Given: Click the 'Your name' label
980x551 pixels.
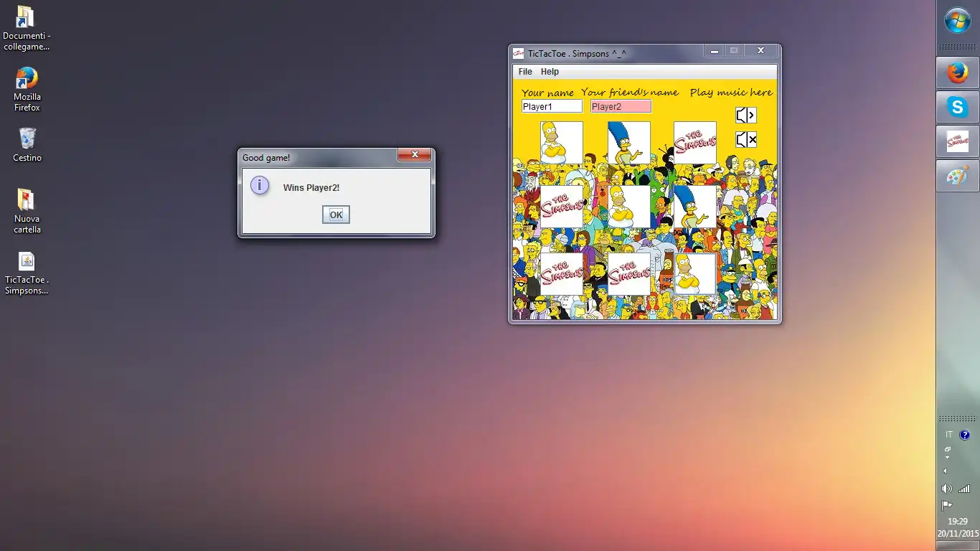Looking at the screenshot, I should pos(547,93).
